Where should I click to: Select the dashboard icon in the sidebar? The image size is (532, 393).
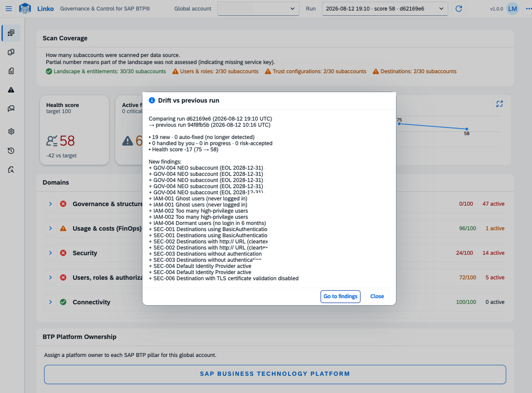coord(11,33)
